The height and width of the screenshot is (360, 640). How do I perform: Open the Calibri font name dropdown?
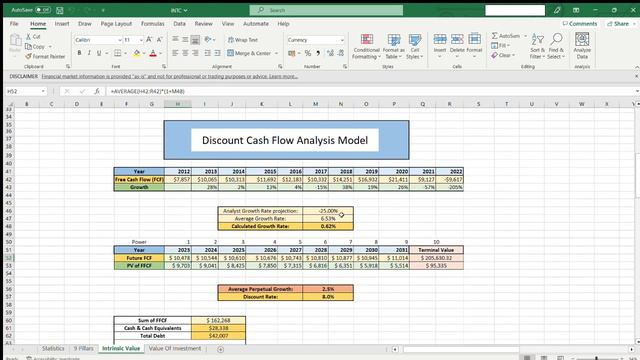pyautogui.click(x=120, y=40)
